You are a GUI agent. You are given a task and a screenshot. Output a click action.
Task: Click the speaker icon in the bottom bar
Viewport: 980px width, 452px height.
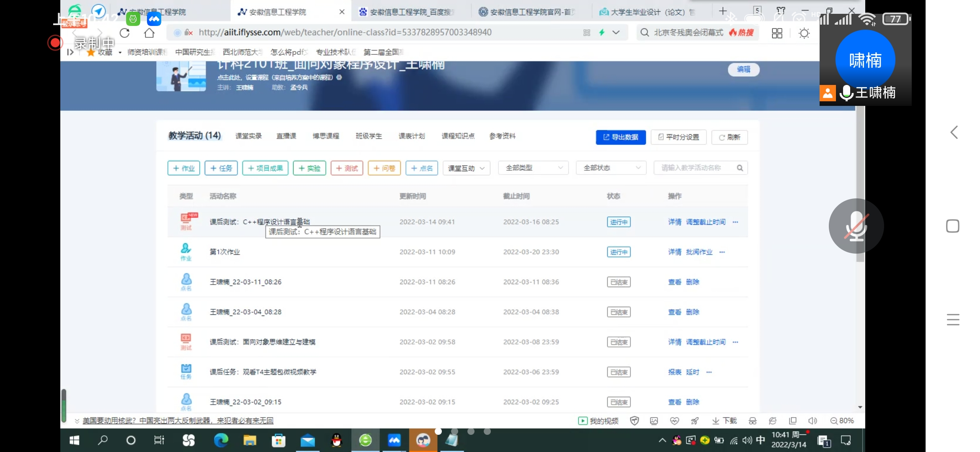pyautogui.click(x=813, y=421)
